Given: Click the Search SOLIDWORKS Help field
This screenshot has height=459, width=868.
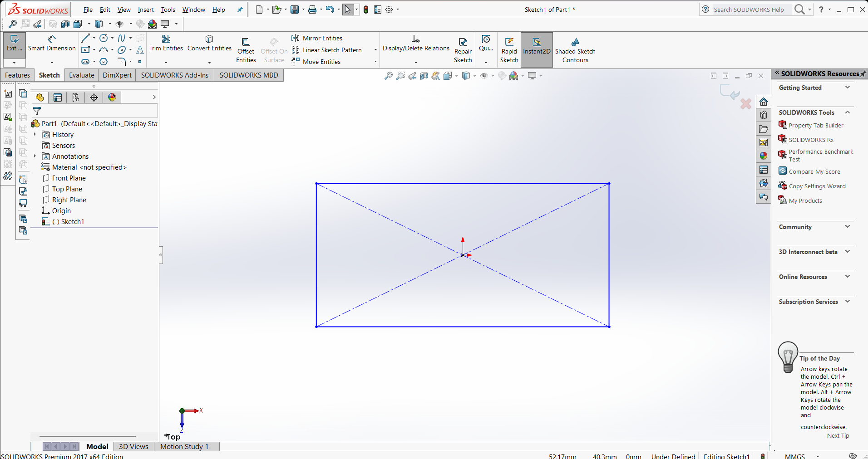Looking at the screenshot, I should (753, 10).
